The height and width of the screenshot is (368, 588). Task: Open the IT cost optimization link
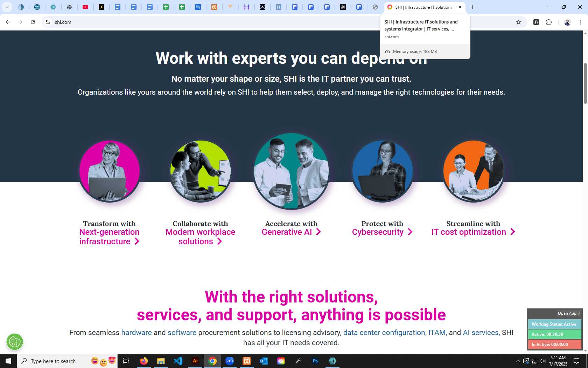tap(473, 232)
